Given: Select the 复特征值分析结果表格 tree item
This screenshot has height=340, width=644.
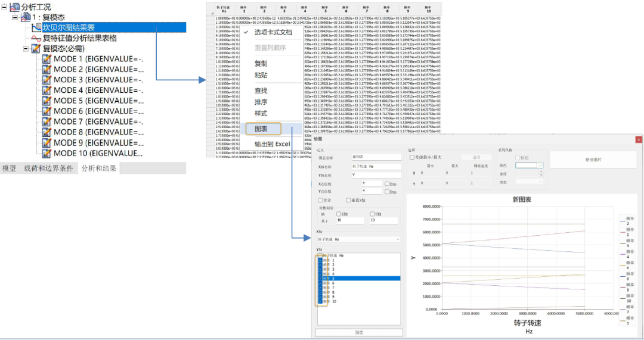Looking at the screenshot, I should coord(80,38).
